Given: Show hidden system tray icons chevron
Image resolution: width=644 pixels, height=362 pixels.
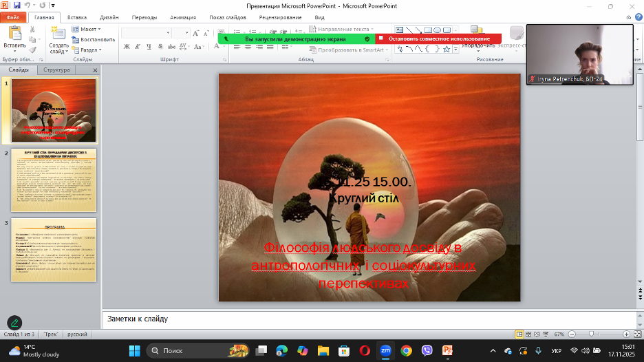Looking at the screenshot, I should [493, 350].
